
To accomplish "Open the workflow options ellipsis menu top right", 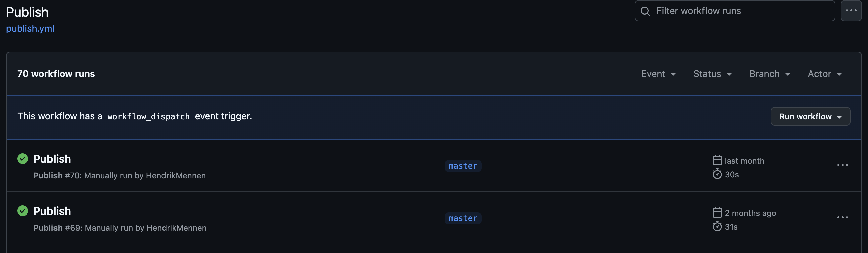I will click(851, 10).
